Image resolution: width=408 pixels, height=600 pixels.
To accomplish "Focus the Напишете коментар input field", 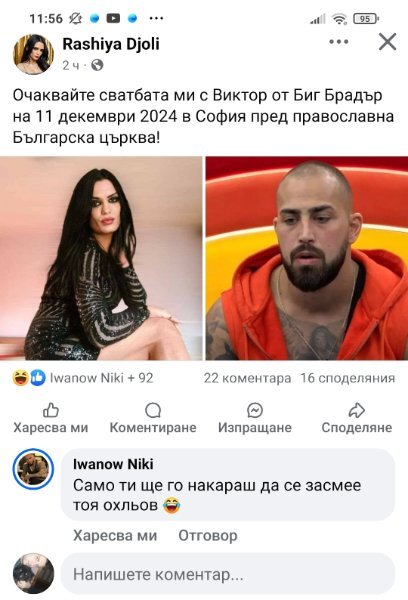I will pos(228,574).
